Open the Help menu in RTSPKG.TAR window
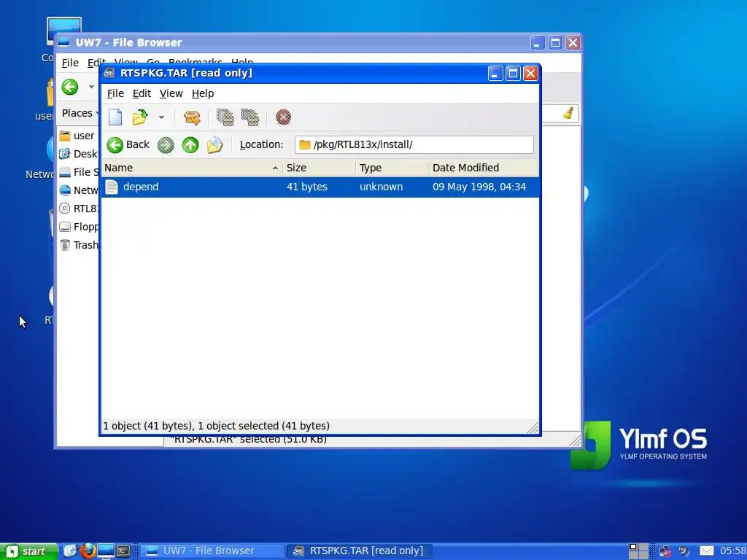The height and width of the screenshot is (560, 747). point(203,93)
